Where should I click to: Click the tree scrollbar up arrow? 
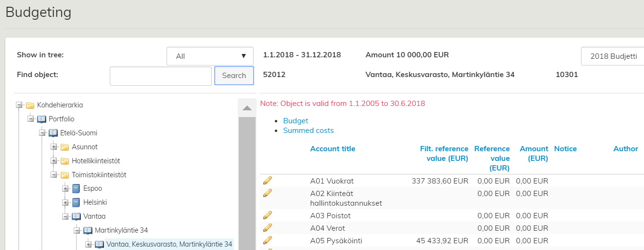pos(247,108)
